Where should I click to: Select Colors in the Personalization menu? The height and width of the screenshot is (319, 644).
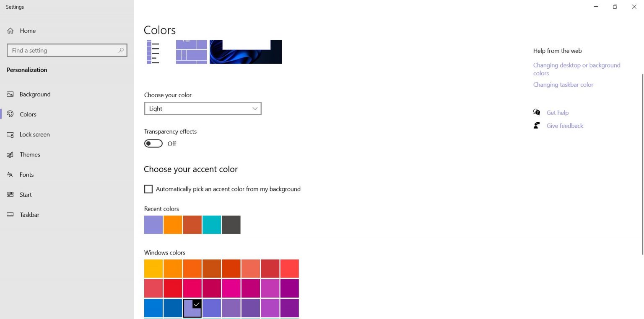(x=28, y=114)
